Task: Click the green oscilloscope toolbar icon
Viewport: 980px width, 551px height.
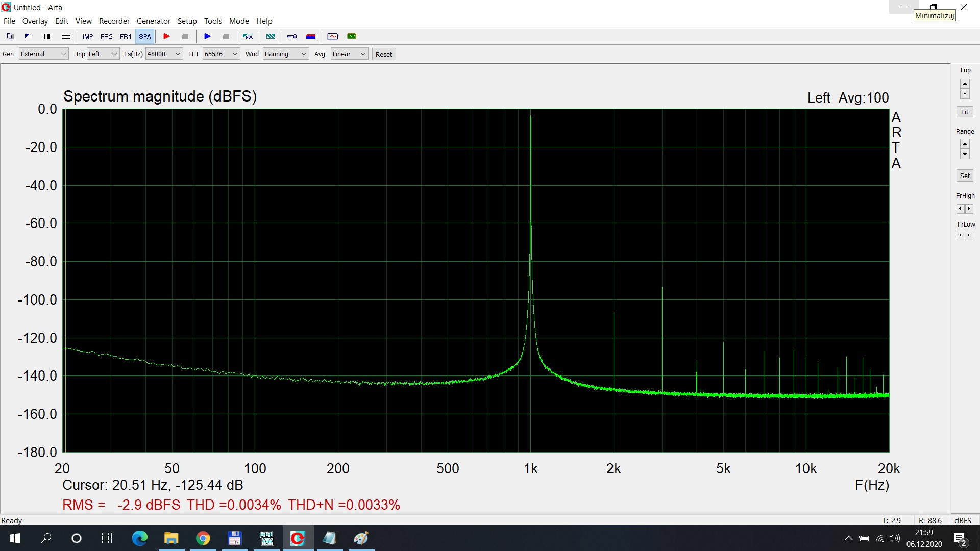Action: coord(352,36)
